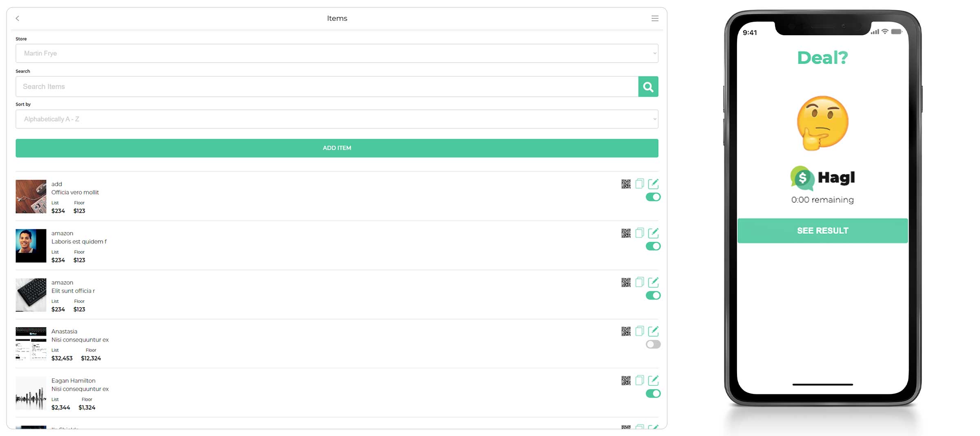Click the ADD ITEM button
This screenshot has width=980, height=436.
click(337, 148)
